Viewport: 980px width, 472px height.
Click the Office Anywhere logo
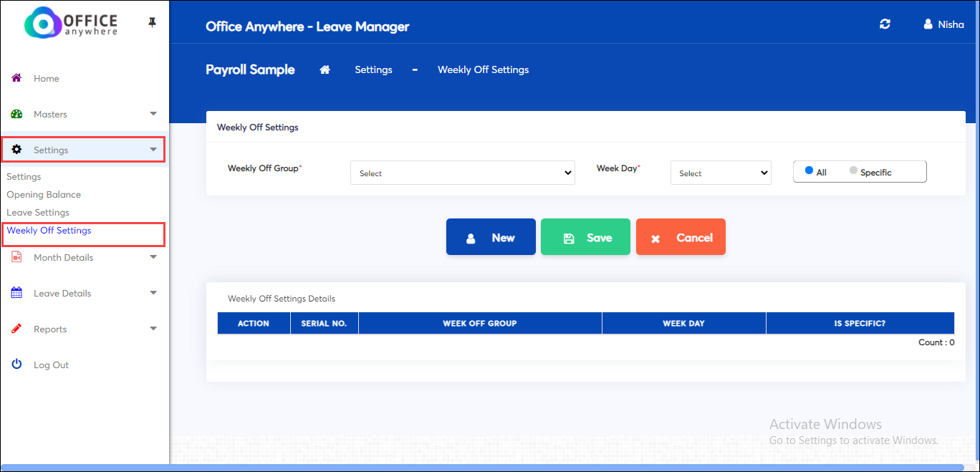click(x=71, y=23)
